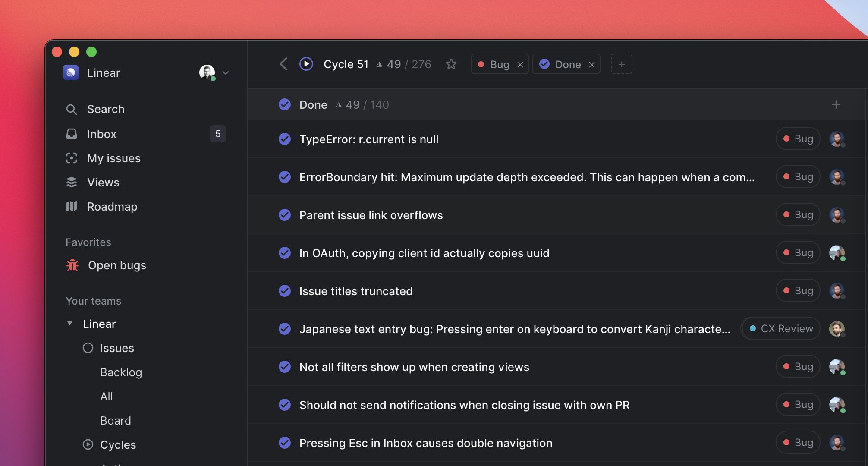This screenshot has height=466, width=868.
Task: Toggle status circle for 'TypeError: r.current is null'
Action: pyautogui.click(x=285, y=139)
